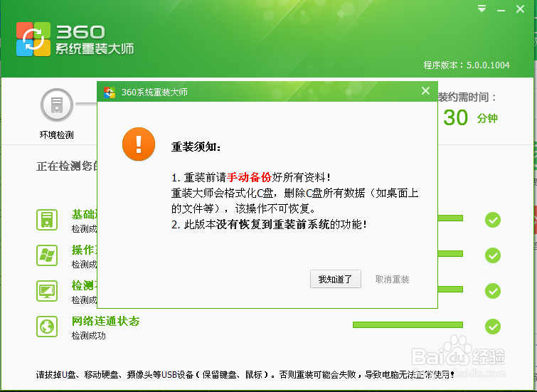Click the 30 分钟 estimated time value
The width and height of the screenshot is (537, 392).
470,118
